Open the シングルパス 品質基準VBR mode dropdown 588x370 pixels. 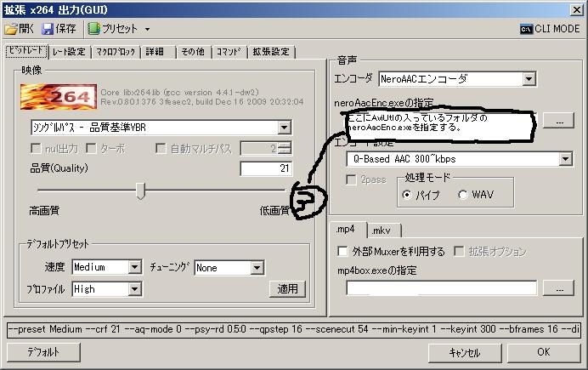[x=161, y=128]
